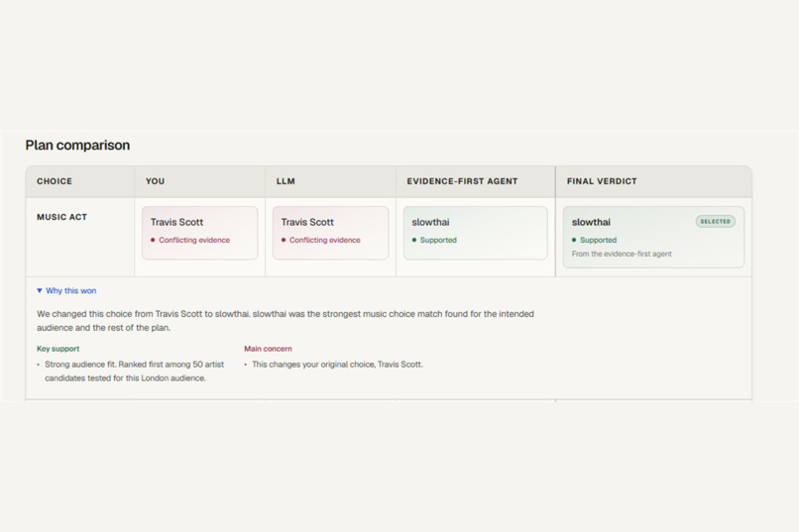This screenshot has width=799, height=532.
Task: Collapse the 'Why this won' section
Action: [x=66, y=290]
